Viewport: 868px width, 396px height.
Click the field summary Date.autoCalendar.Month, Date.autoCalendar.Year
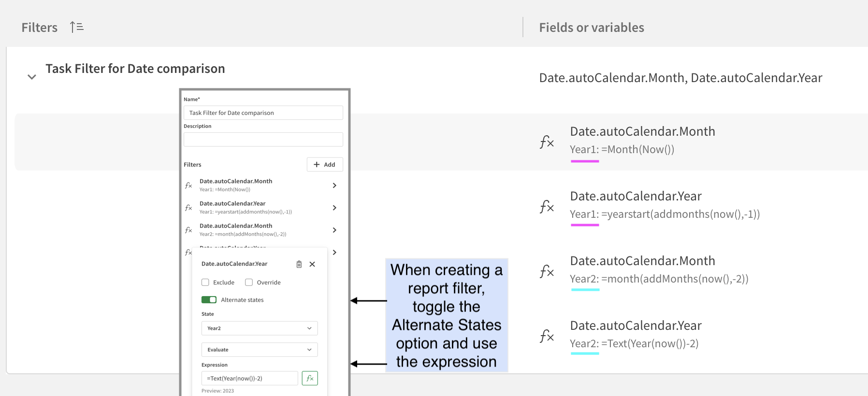[x=680, y=78]
